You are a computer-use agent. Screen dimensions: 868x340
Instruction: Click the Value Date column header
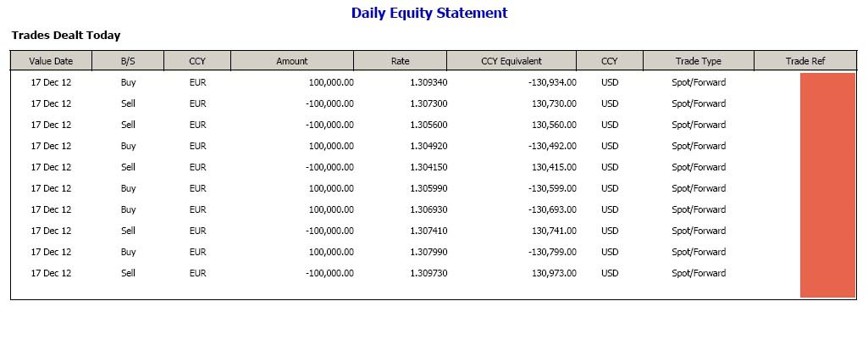pos(51,61)
